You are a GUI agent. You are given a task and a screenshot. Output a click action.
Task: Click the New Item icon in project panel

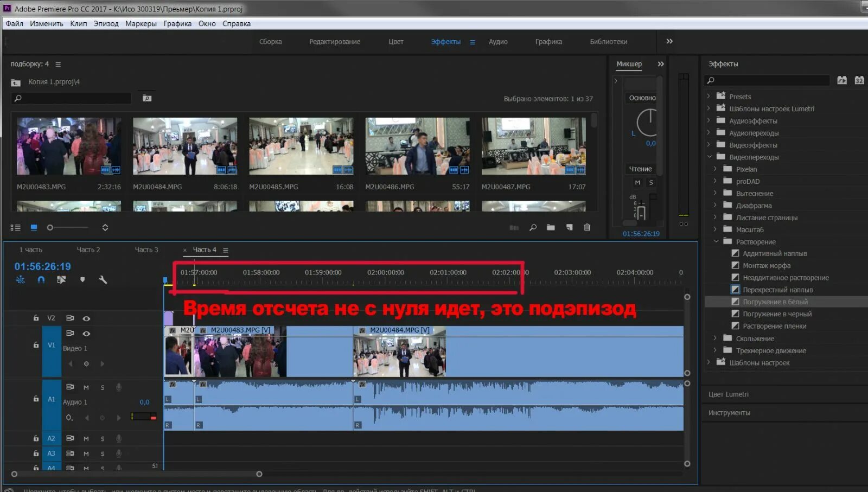click(x=569, y=227)
